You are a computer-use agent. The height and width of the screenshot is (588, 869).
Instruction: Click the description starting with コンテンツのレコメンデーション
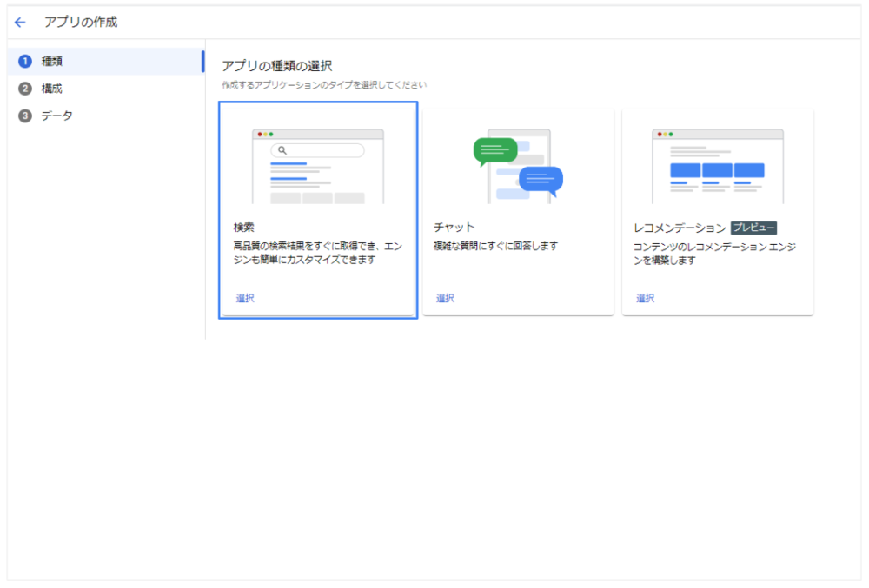pyautogui.click(x=715, y=254)
